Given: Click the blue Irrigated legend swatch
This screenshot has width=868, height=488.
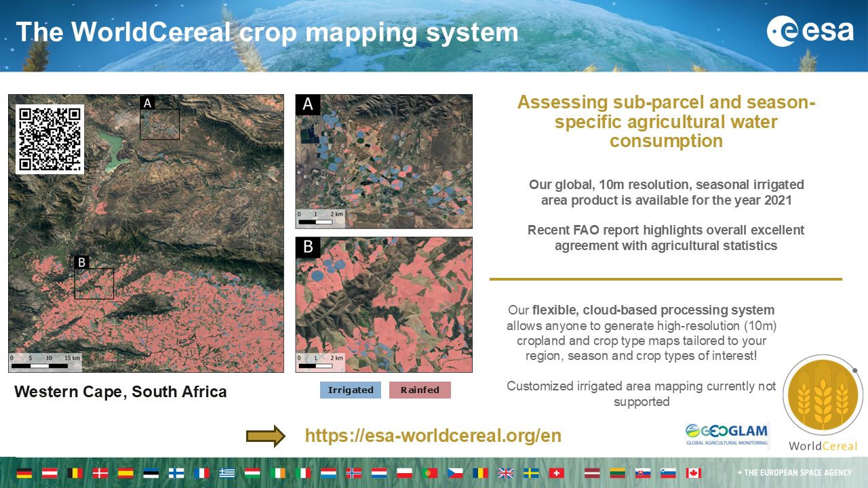Looking at the screenshot, I should tap(351, 390).
